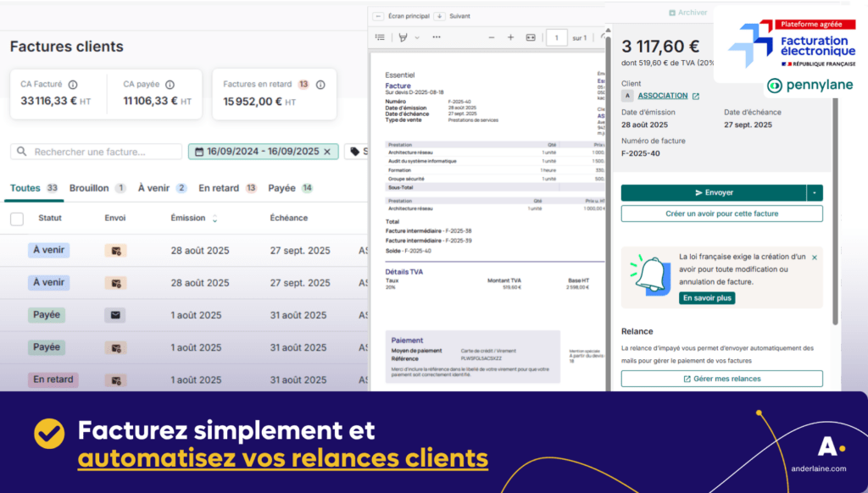This screenshot has width=868, height=493.
Task: Zoom out with the minus icon
Action: pos(492,37)
